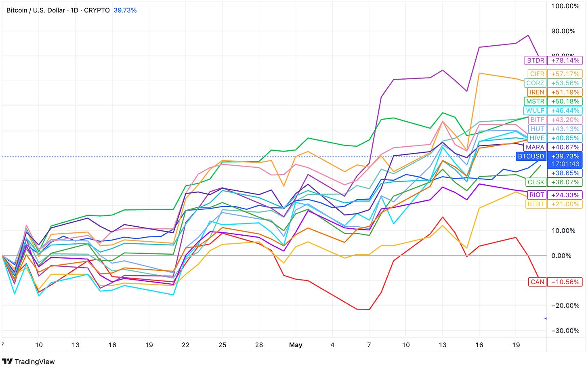Select the CAN ticker label

click(x=538, y=282)
